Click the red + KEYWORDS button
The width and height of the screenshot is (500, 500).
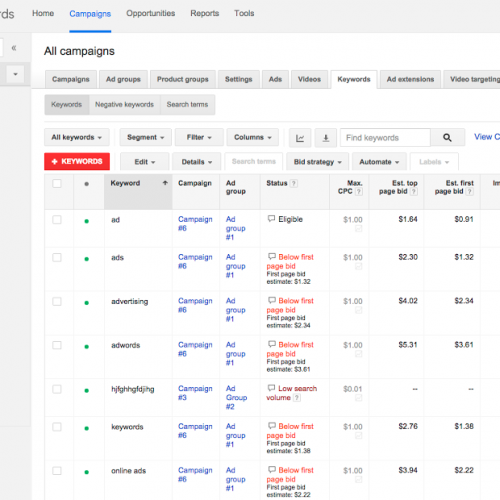pyautogui.click(x=77, y=161)
